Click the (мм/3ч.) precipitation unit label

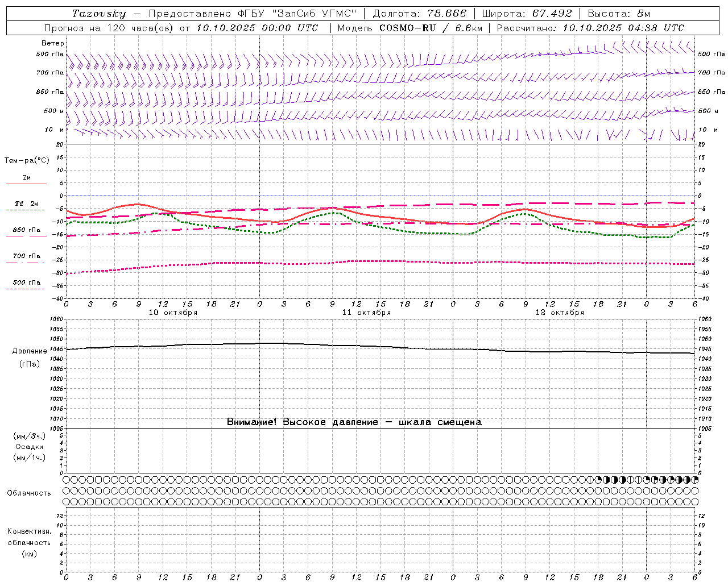tap(30, 436)
